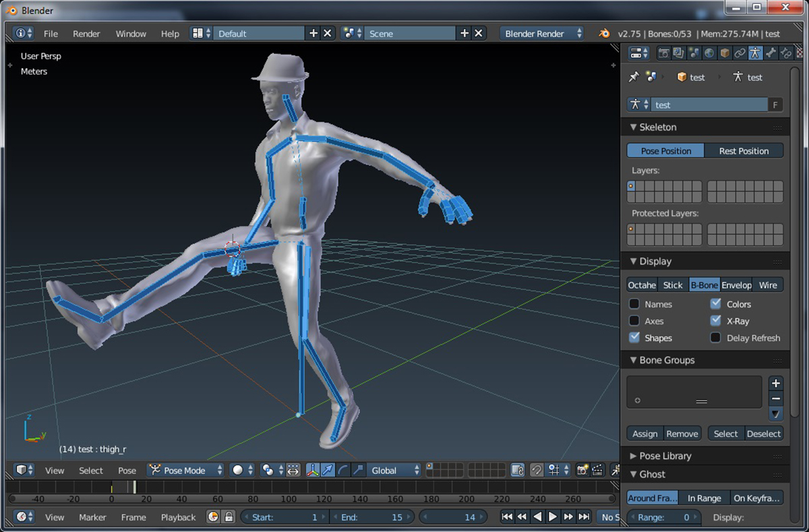Open the Object Constraints chain icon
The width and height of the screenshot is (809, 532).
click(740, 53)
